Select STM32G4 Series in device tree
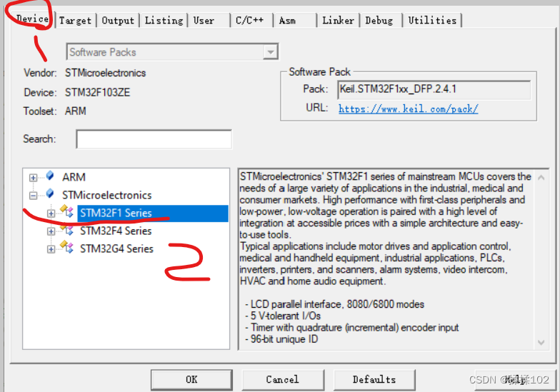This screenshot has width=560, height=392. tap(116, 248)
